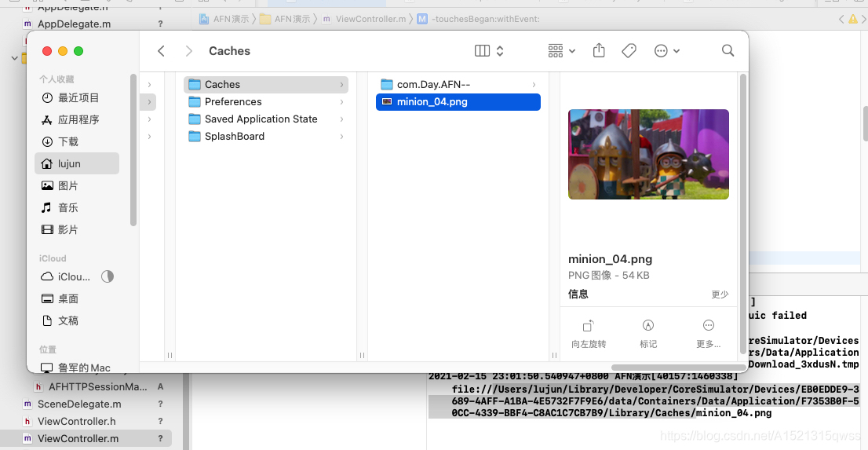Open Finder search

[728, 51]
